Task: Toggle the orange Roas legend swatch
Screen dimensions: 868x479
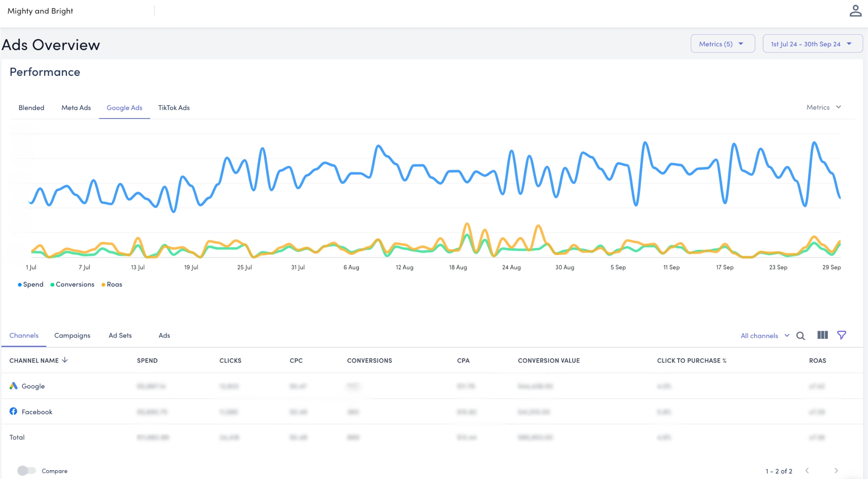Action: tap(103, 285)
